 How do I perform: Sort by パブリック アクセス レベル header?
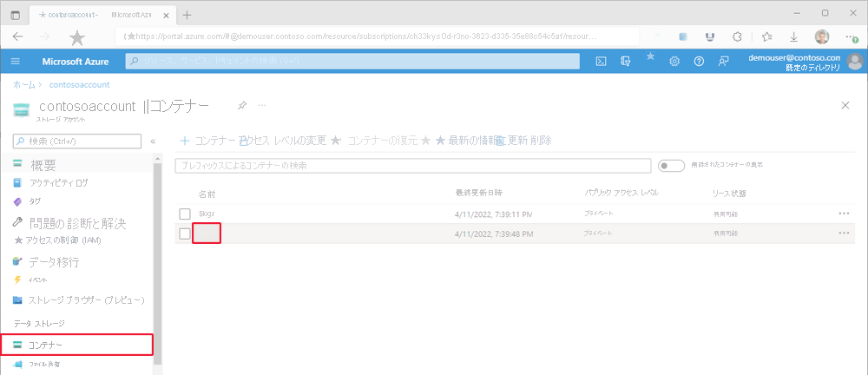click(621, 194)
